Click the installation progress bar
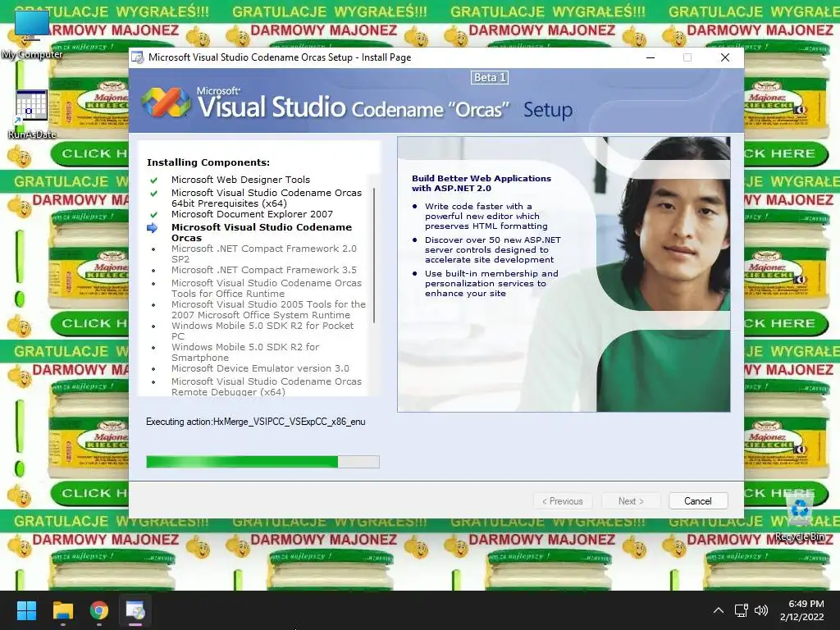Viewport: 840px width, 630px height. pos(262,462)
